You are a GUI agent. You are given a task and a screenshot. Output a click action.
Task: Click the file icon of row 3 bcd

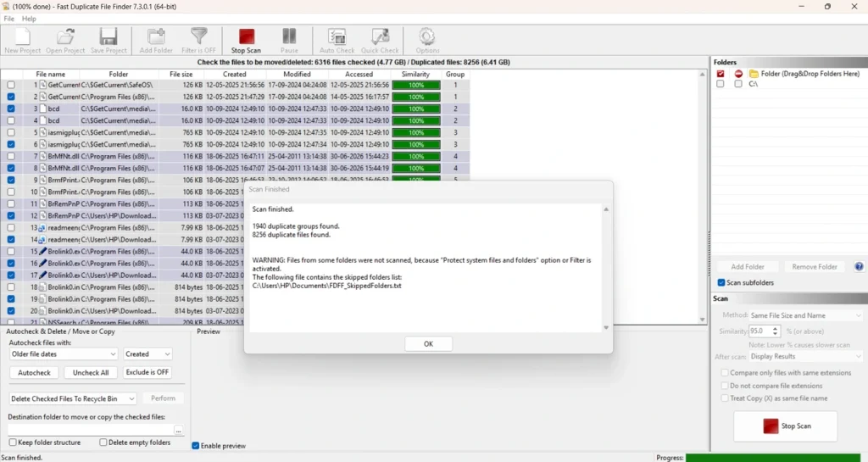click(42, 109)
